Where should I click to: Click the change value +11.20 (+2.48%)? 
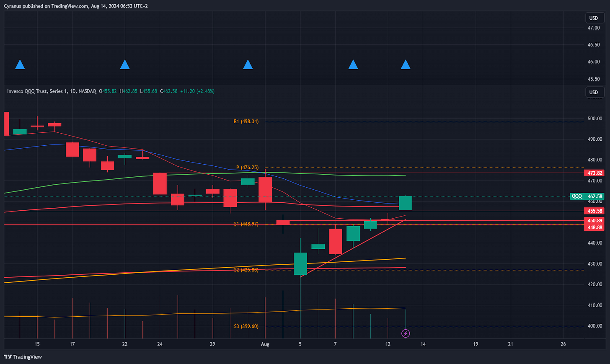(x=197, y=91)
